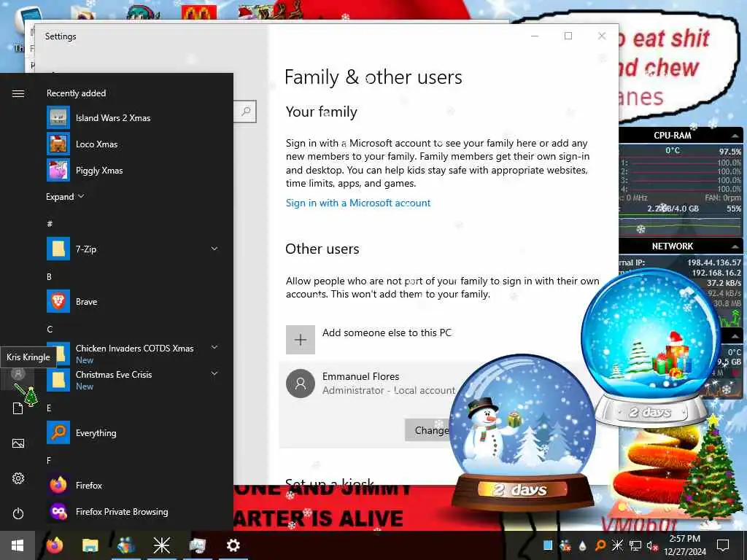
Task: Expand Chicken Invaders COTDS Xmas folder
Action: (x=214, y=348)
